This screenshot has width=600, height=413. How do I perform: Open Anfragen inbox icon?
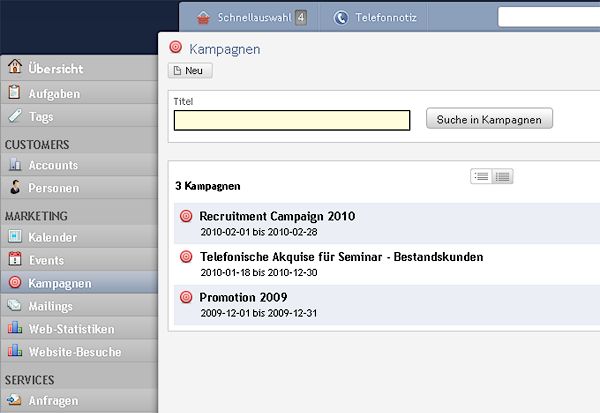pyautogui.click(x=14, y=399)
